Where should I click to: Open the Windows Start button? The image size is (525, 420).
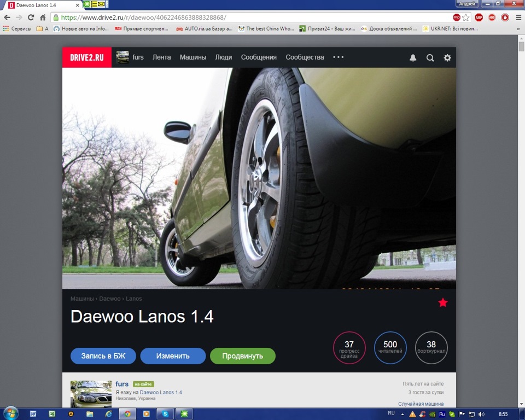tap(11, 414)
